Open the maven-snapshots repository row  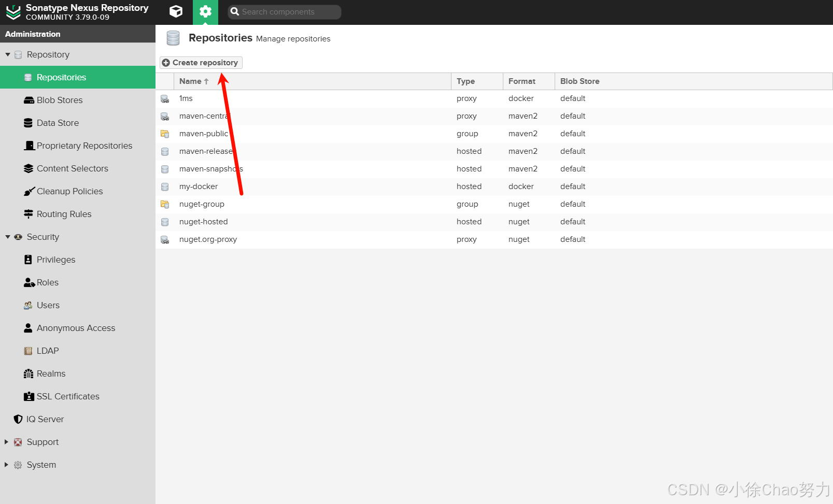click(x=494, y=169)
